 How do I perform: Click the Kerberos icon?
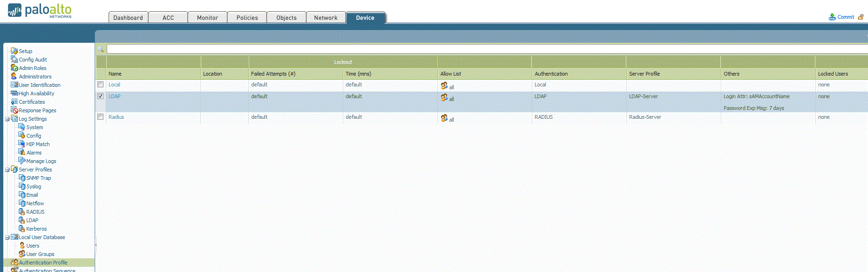click(x=22, y=228)
